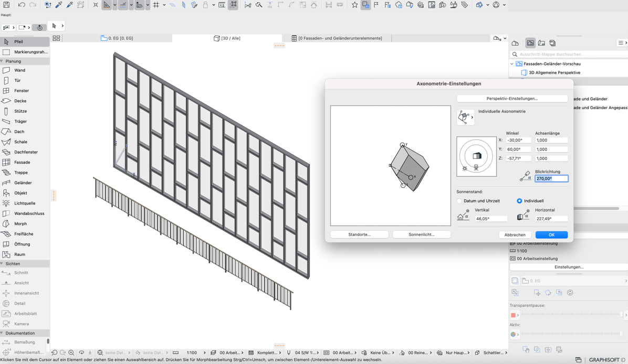
Task: Click the Y Winkel input field
Action: pos(519,149)
